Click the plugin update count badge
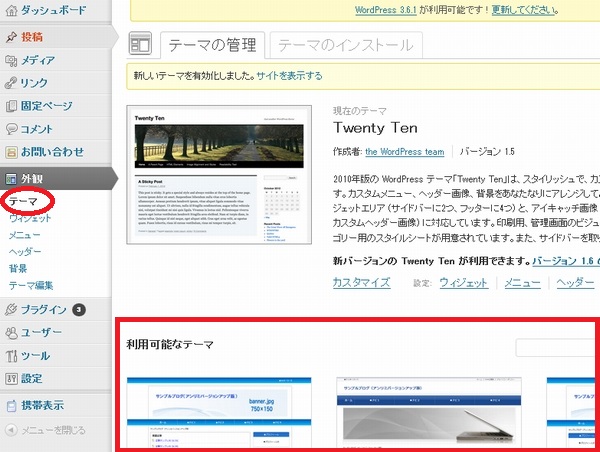 click(79, 310)
